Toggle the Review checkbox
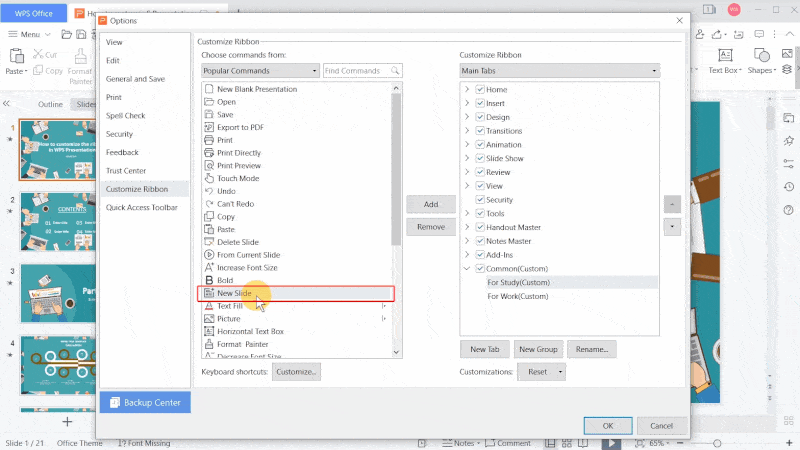This screenshot has width=800, height=450. (480, 172)
